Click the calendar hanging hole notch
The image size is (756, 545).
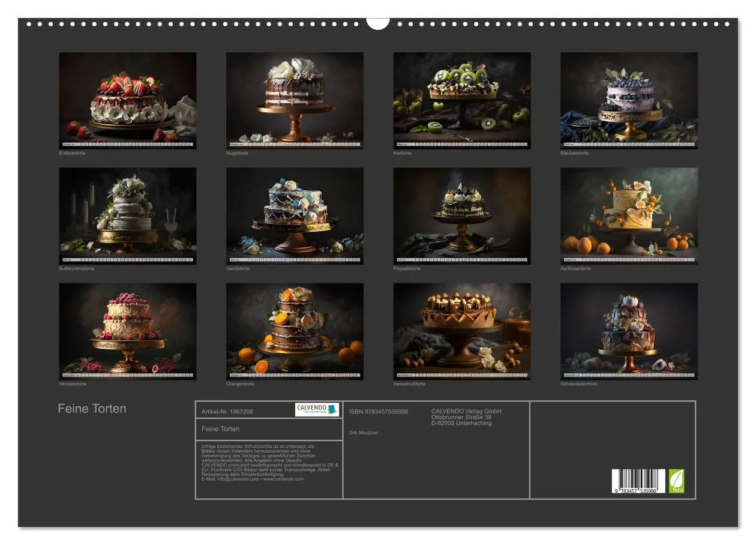378,23
